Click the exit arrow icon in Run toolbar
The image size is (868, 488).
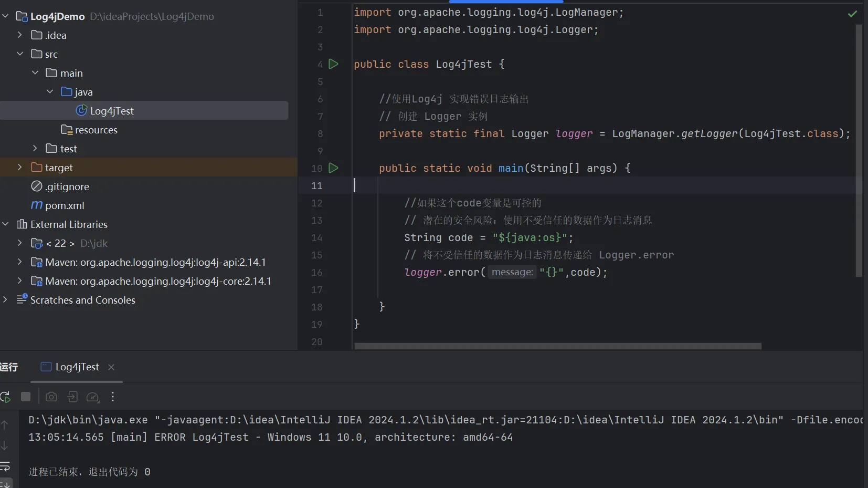point(72,397)
